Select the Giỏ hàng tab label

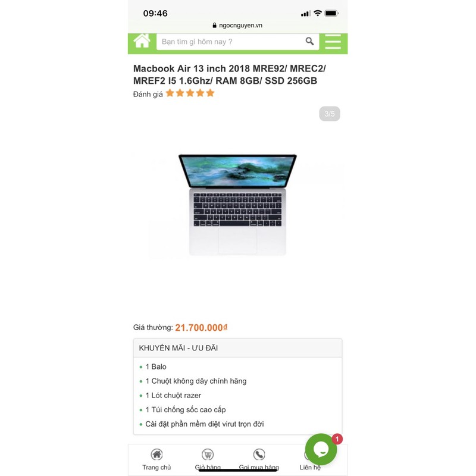coord(208,467)
